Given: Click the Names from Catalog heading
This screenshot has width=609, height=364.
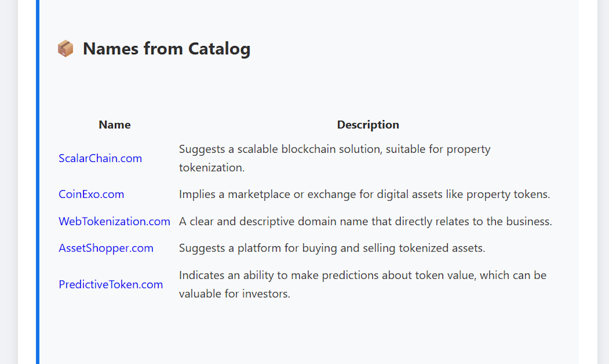Looking at the screenshot, I should click(166, 48).
